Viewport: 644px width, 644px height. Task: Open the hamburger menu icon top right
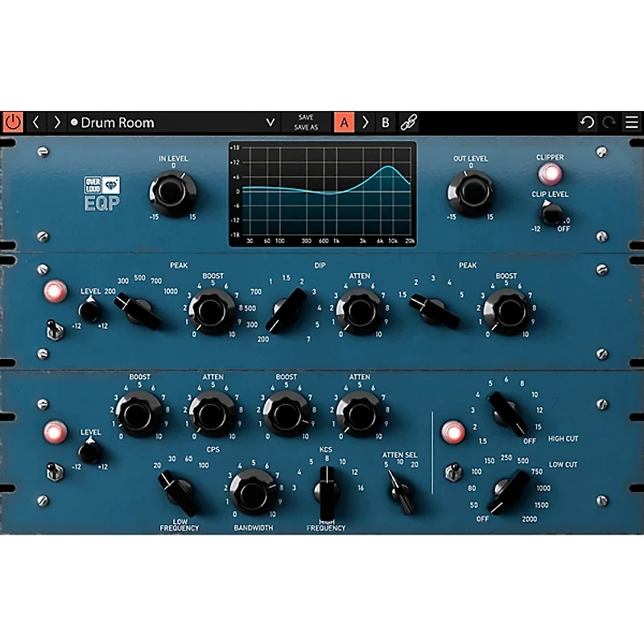(x=632, y=122)
